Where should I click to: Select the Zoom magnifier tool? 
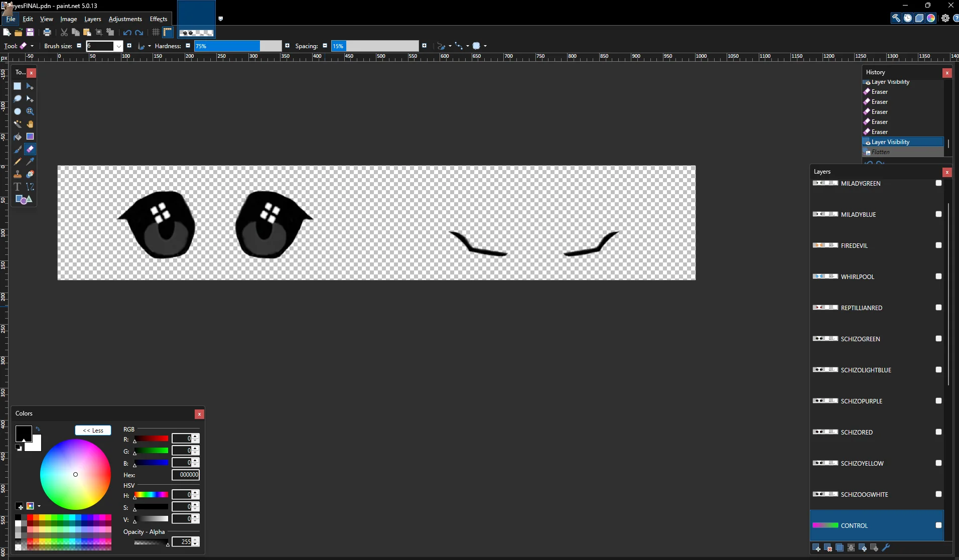coord(30,111)
